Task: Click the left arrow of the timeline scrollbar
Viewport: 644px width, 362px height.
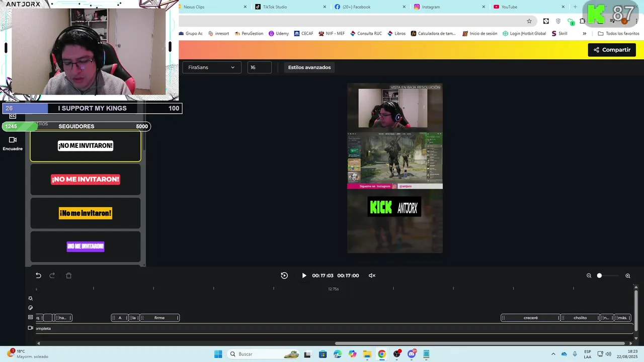Action: 38,343
